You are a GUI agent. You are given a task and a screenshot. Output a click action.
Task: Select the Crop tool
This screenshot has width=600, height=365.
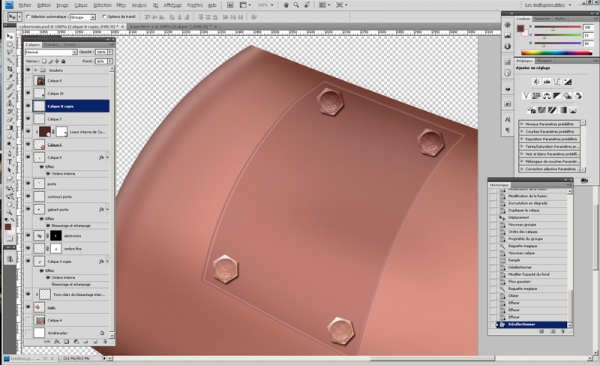(10, 69)
